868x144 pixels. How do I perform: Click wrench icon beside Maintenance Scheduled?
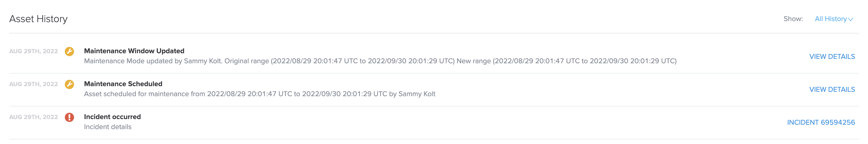(x=69, y=84)
